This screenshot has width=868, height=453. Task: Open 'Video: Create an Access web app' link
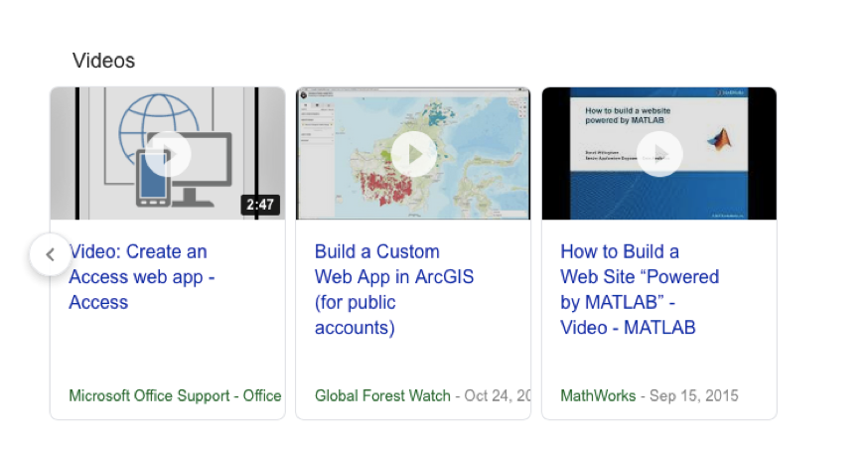pyautogui.click(x=142, y=277)
